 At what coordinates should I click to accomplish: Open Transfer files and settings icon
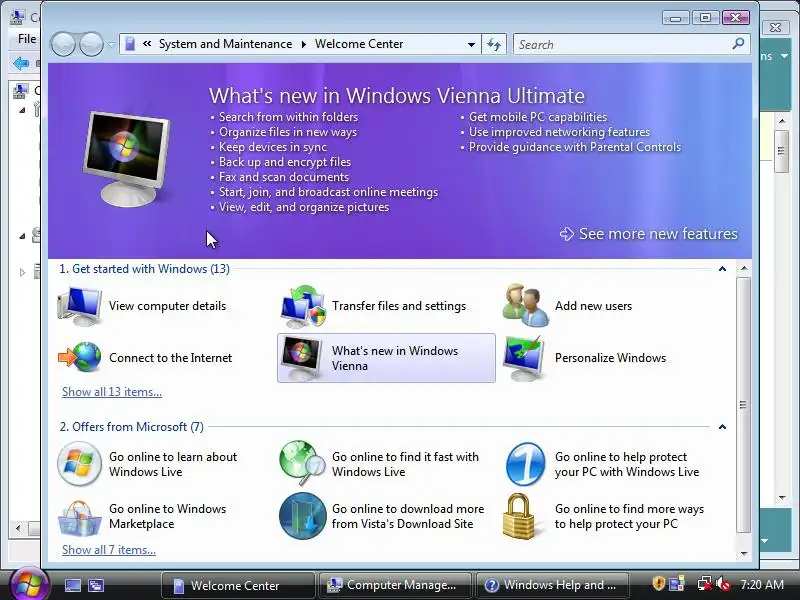[x=303, y=306]
